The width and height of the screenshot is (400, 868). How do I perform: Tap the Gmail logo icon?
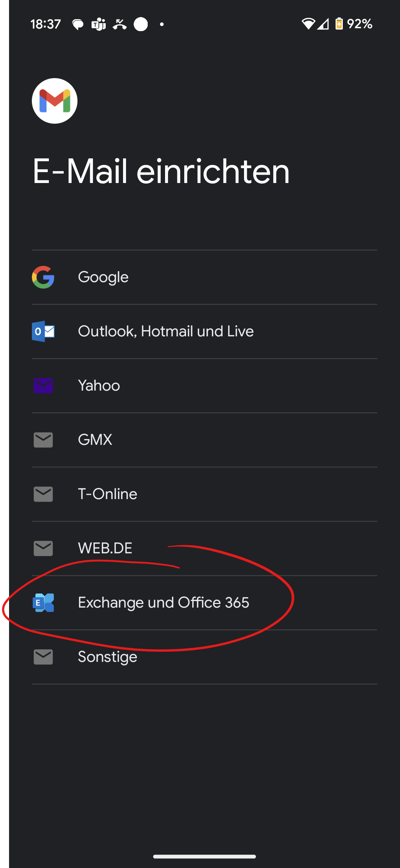coord(55,101)
